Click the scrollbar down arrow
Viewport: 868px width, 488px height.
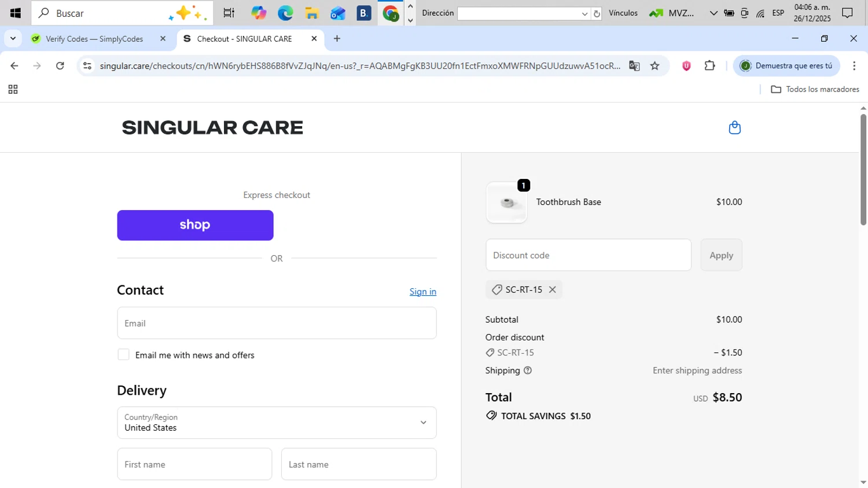863,482
